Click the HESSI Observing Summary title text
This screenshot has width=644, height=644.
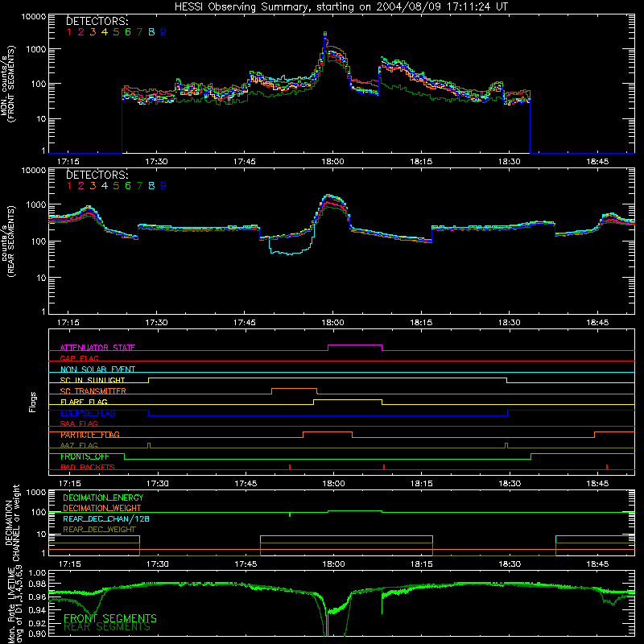pos(341,6)
